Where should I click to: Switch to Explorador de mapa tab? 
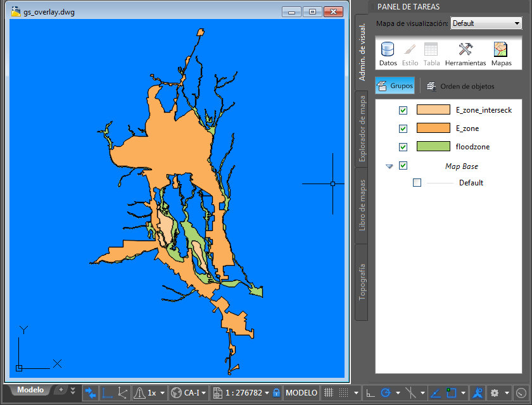362,129
